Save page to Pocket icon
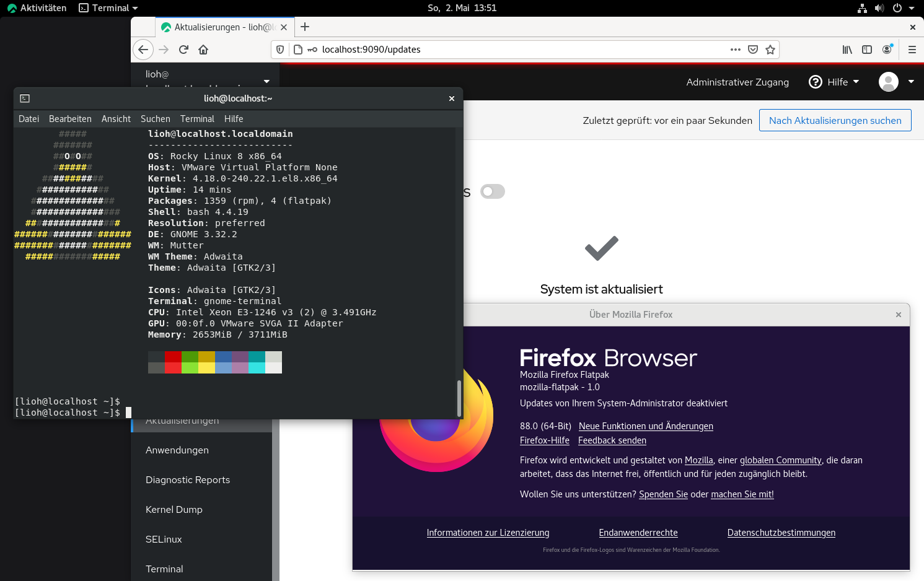This screenshot has width=924, height=581. [x=753, y=50]
